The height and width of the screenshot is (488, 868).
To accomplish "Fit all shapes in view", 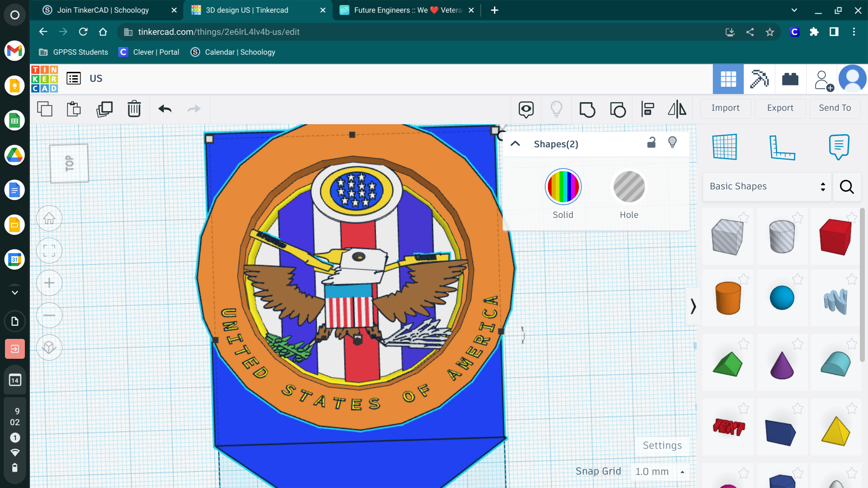I will [49, 251].
